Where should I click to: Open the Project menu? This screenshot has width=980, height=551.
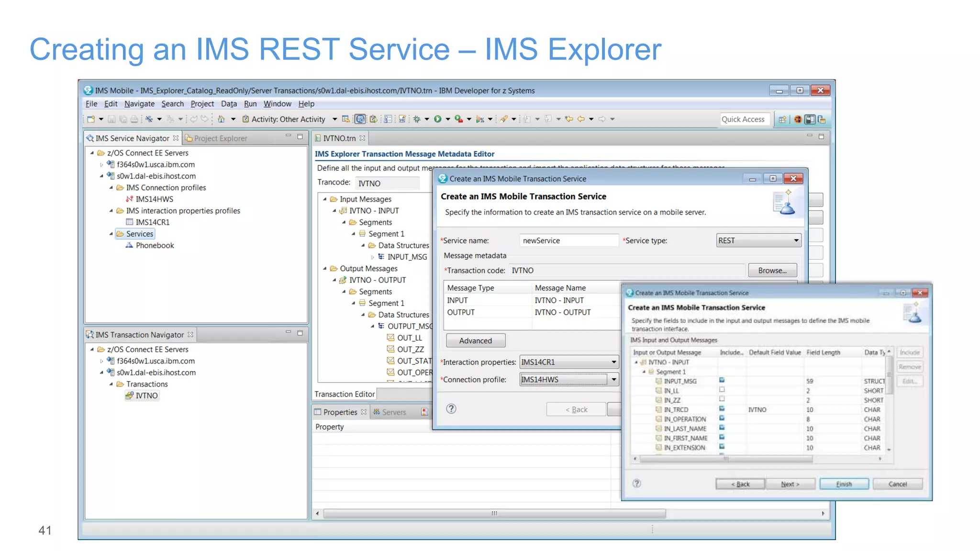tap(202, 104)
